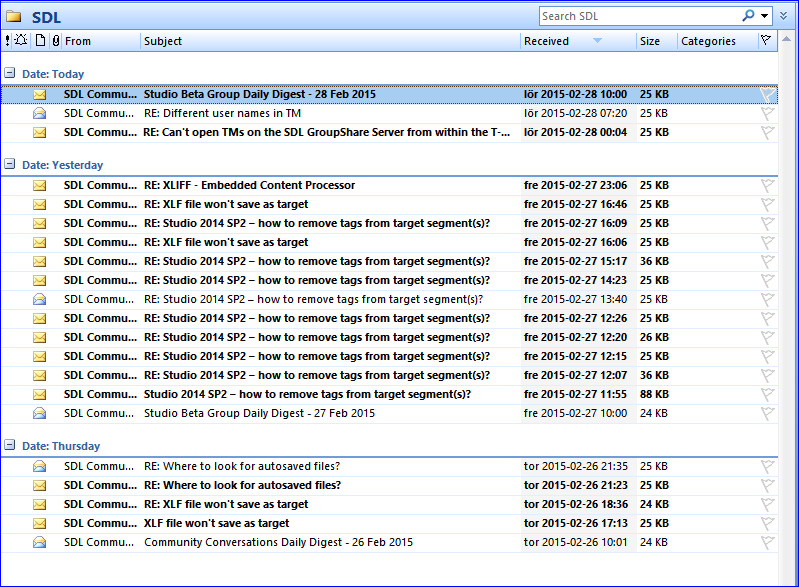Screen dimensions: 799x587
Task: Click envelope icon of XLIFF Embedded Content Processor
Action: click(x=40, y=185)
